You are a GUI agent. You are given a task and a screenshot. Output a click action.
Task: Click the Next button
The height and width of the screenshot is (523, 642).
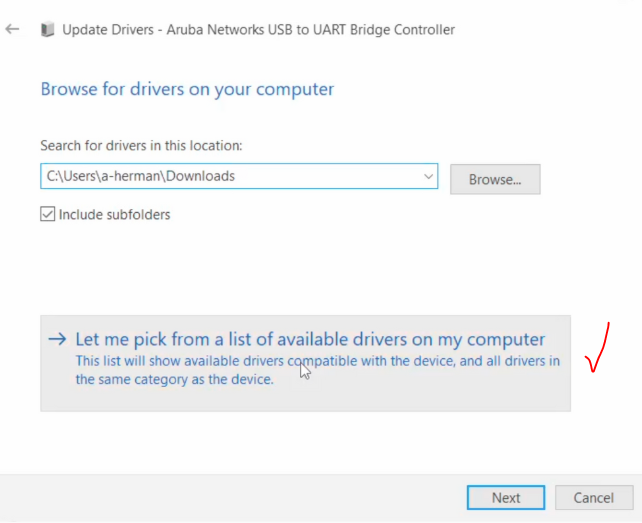pyautogui.click(x=505, y=497)
